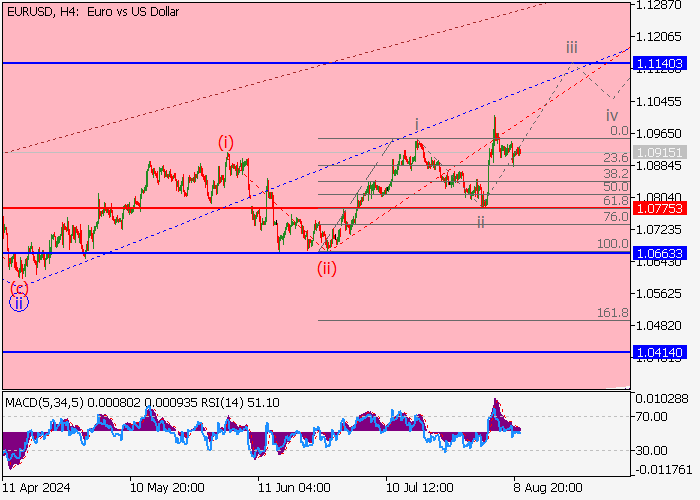Select the red 1.07753 price label
This screenshot has width=700, height=500.
[659, 208]
